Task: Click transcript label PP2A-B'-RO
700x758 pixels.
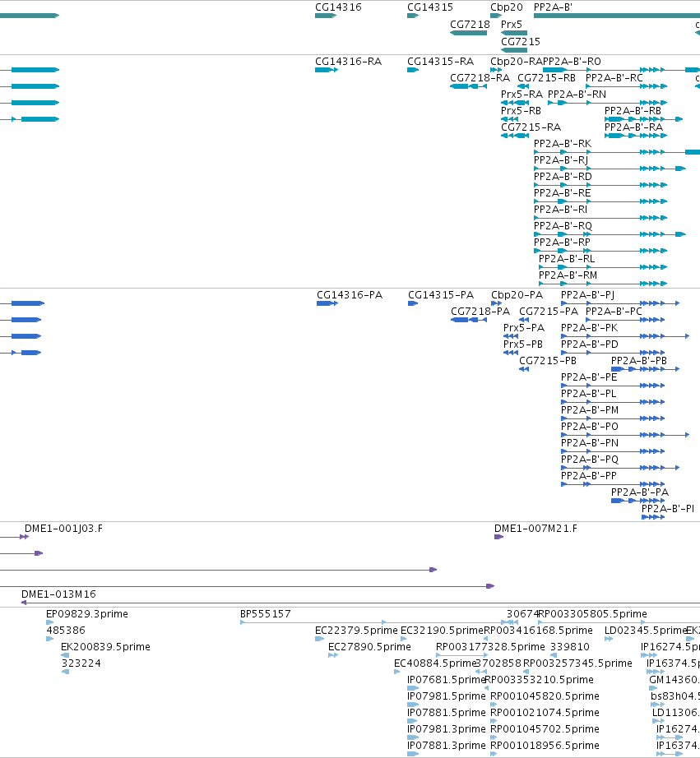Action: pyautogui.click(x=572, y=62)
